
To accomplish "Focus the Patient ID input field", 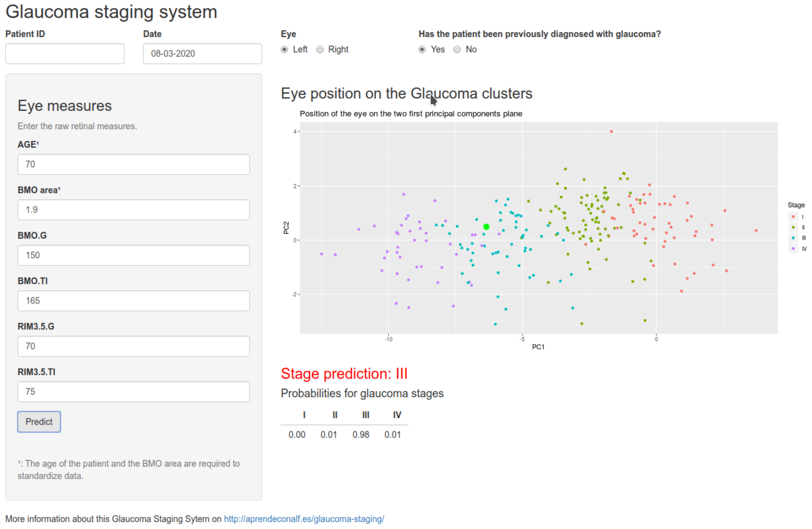I will click(x=65, y=54).
